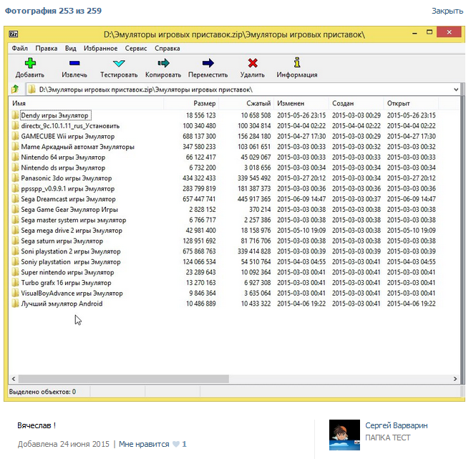Screen dimensions: 476x459
Task: Select folder icon of directx_9c.10.1.11_rus_Установить
Action: pyautogui.click(x=15, y=126)
